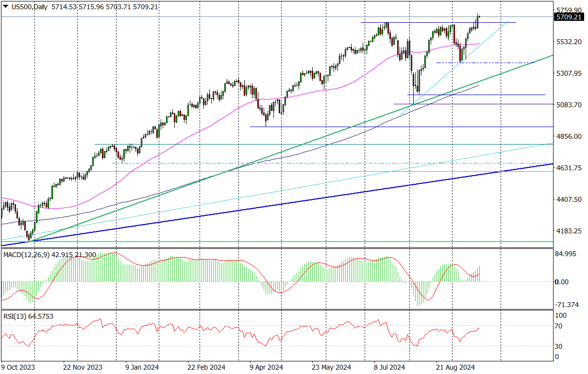Screen dimensions: 588x374
Task: Click the RSI(13) 64.5753 indicator label
Action: tap(28, 316)
